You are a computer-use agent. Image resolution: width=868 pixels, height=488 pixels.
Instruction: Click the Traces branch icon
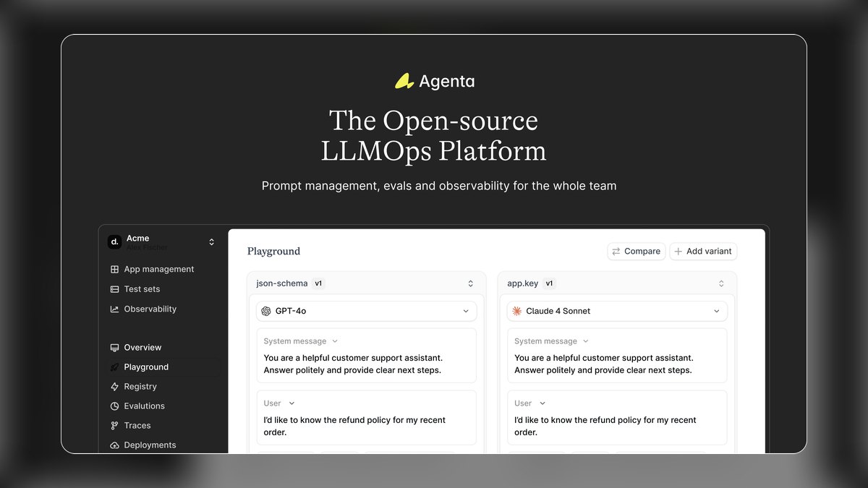(114, 426)
